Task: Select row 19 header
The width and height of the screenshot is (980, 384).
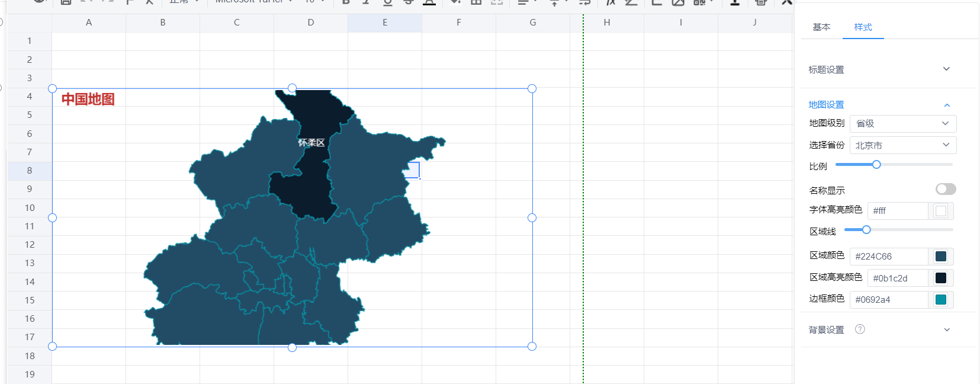Action: click(30, 375)
